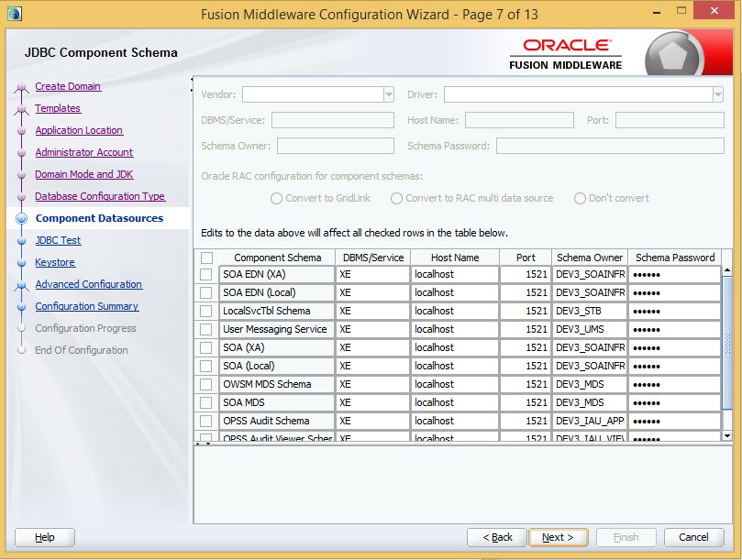Check the SOA (Local) row checkbox
Viewport: 742px width, 560px height.
click(205, 366)
